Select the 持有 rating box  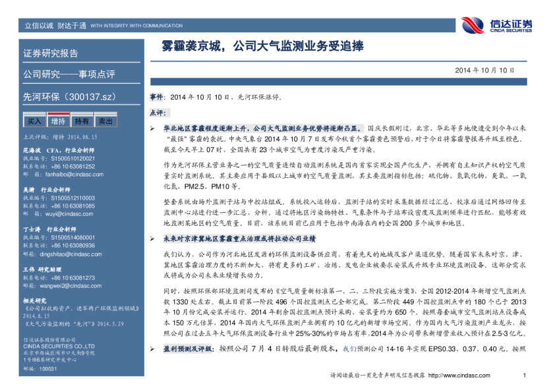point(82,121)
